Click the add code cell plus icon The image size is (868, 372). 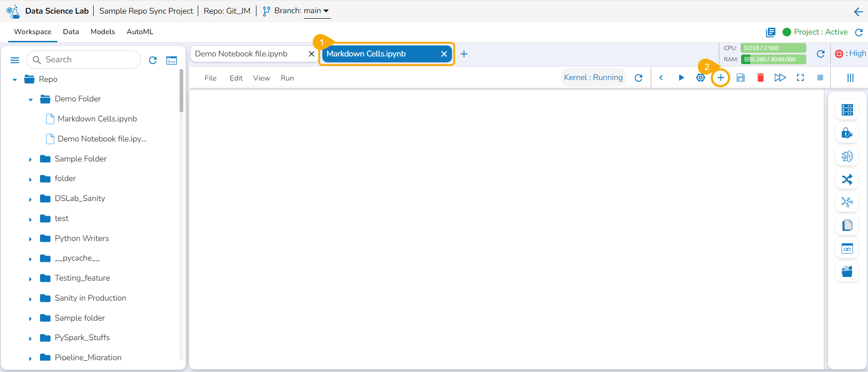pyautogui.click(x=721, y=78)
